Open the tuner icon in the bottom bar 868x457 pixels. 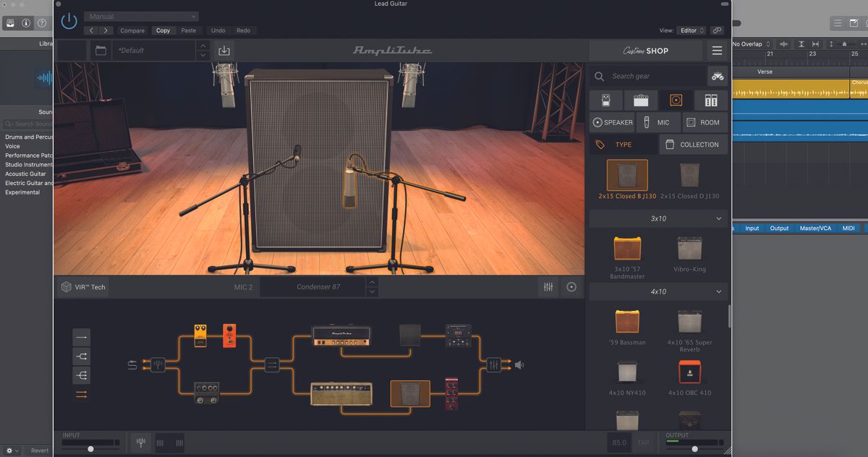coord(140,442)
